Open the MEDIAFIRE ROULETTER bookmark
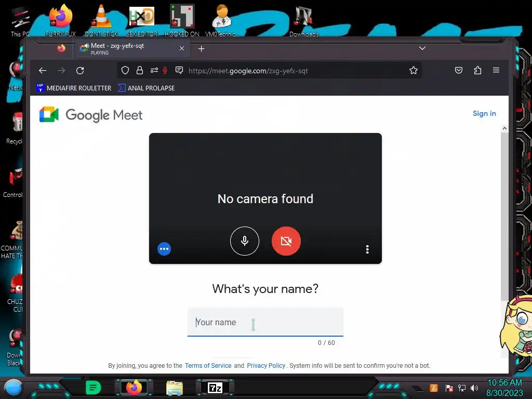The image size is (532, 399). [74, 88]
